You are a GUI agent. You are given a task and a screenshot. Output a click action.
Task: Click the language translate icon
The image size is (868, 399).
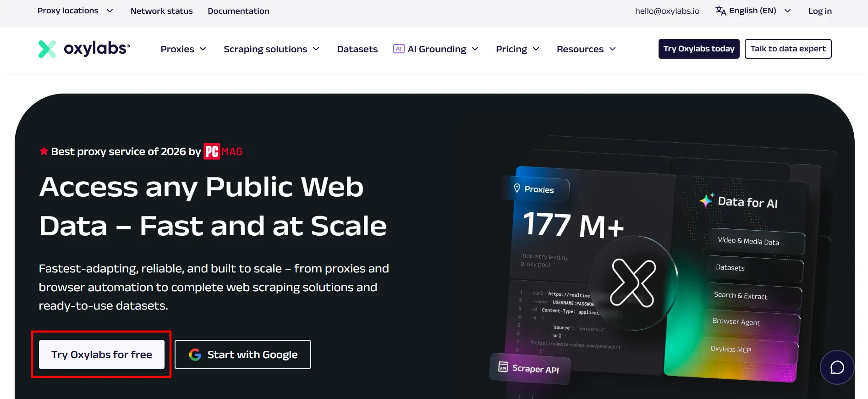tap(720, 11)
